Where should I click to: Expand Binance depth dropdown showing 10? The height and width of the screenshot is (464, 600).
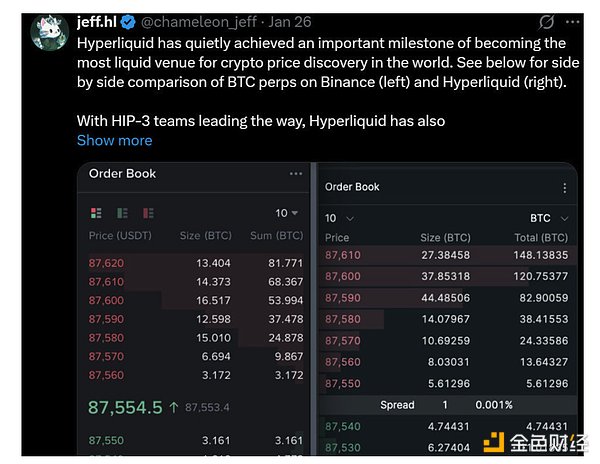coord(287,213)
